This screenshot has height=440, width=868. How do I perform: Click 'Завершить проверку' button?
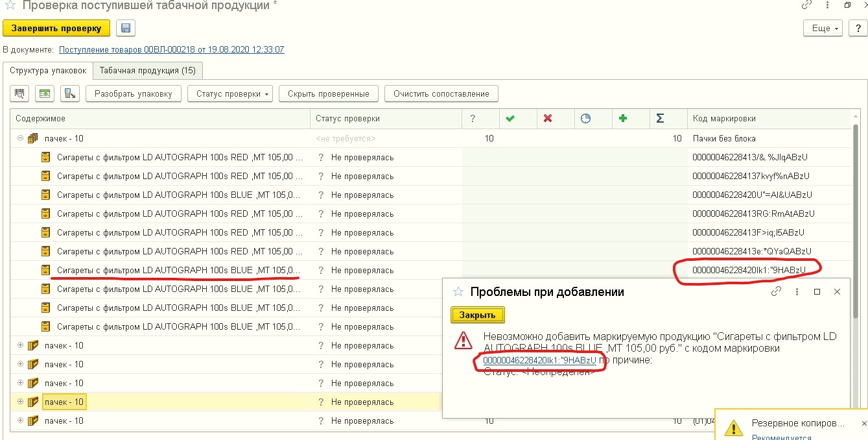click(56, 29)
